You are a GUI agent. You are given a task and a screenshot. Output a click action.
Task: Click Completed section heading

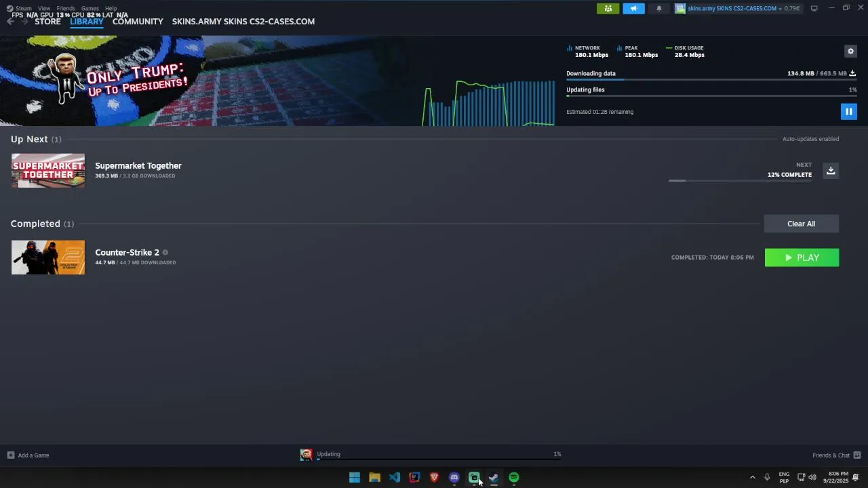coord(35,224)
